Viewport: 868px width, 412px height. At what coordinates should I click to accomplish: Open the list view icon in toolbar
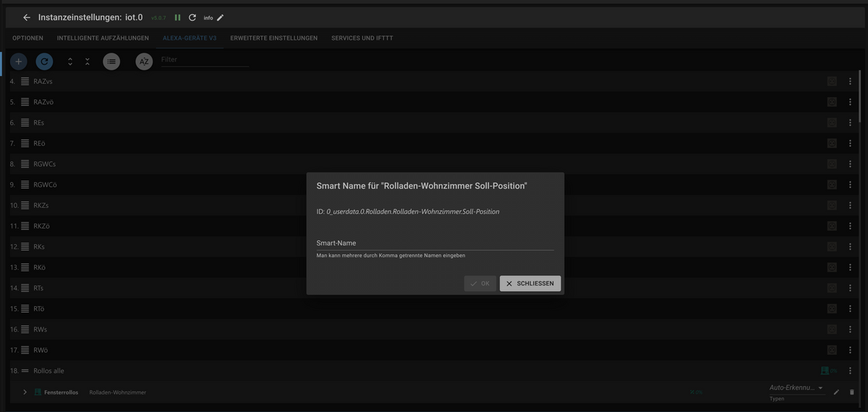coord(111,62)
